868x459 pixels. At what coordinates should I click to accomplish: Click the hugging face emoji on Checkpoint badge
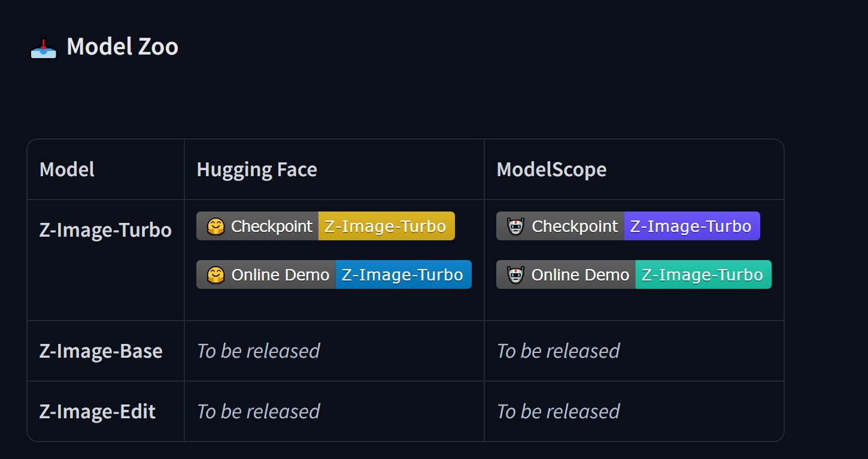[216, 227]
